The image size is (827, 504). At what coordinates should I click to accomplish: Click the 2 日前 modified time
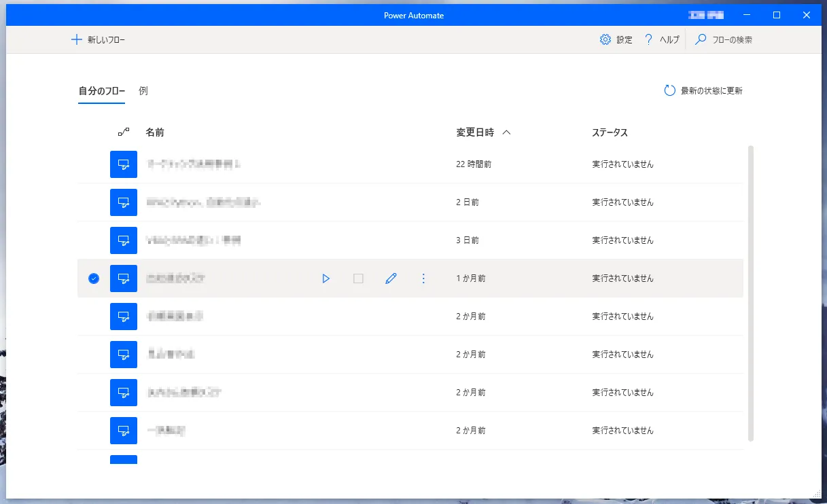(x=468, y=202)
